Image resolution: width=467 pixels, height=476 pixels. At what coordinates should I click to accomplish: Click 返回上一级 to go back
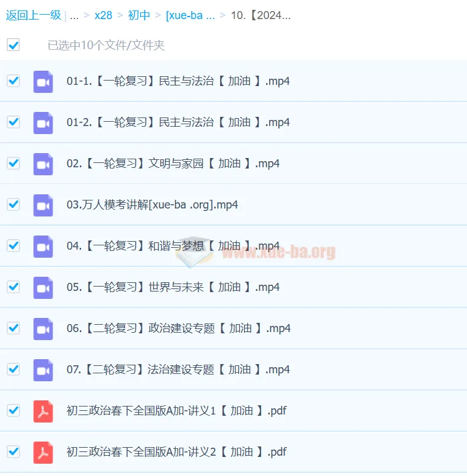tap(33, 15)
